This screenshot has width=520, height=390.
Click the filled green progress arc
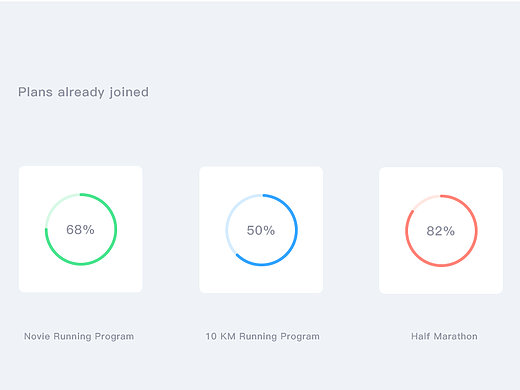[115, 230]
